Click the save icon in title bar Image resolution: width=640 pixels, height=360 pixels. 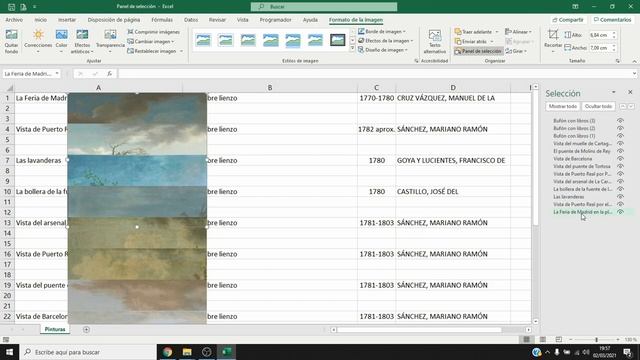11,7
